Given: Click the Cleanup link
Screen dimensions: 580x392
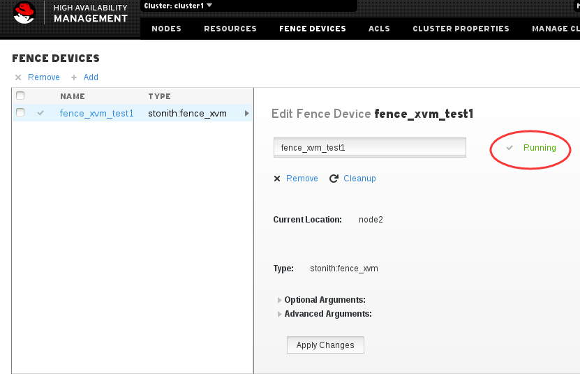Looking at the screenshot, I should click(359, 179).
